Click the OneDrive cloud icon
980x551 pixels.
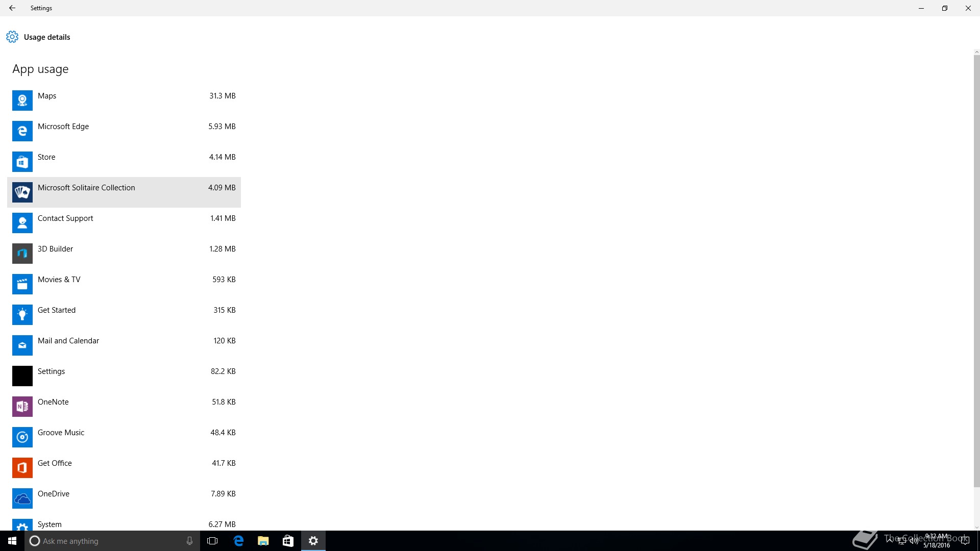[22, 498]
